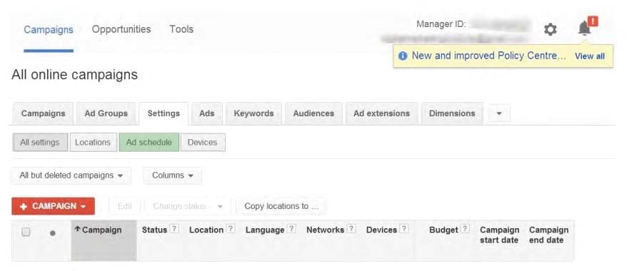Click the help icon next to Language
The width and height of the screenshot is (644, 271).
(291, 229)
